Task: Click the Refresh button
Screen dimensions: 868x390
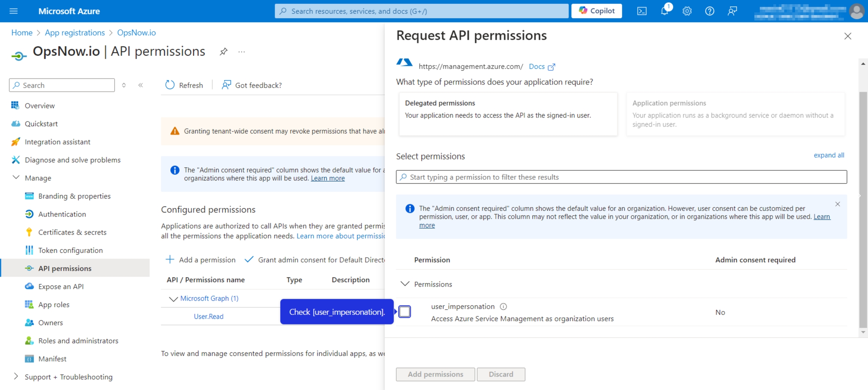Action: (184, 85)
